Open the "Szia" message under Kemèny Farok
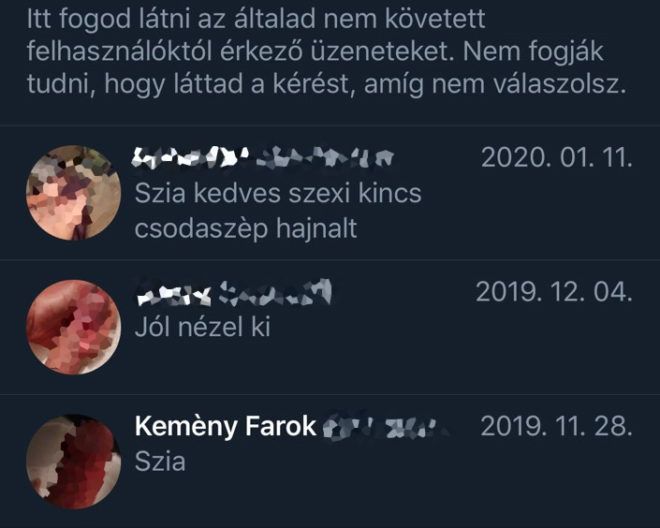This screenshot has height=528, width=660. pyautogui.click(x=160, y=462)
